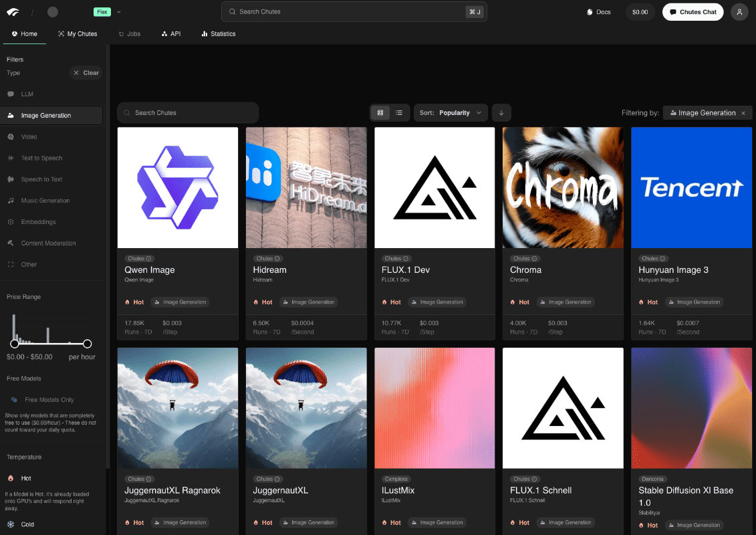Open the Chroma tiger thumbnail
The image size is (756, 535).
pyautogui.click(x=563, y=188)
